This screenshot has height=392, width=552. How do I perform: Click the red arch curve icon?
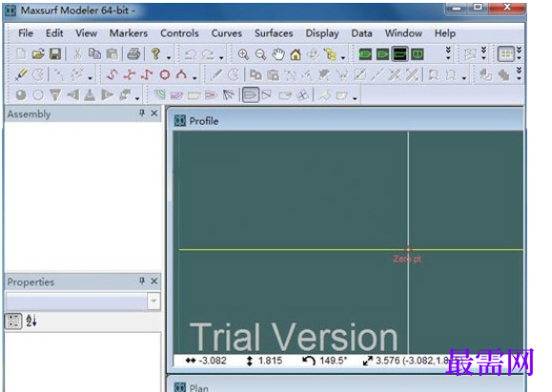point(182,74)
